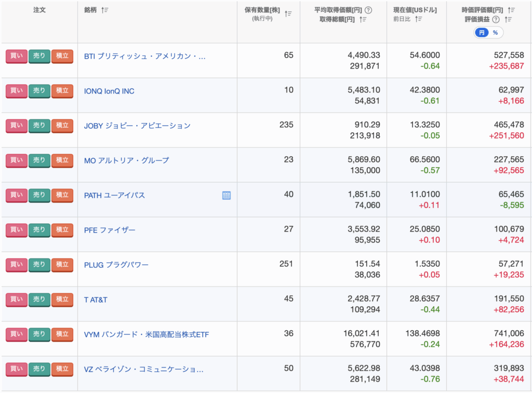Switch display to % toggle
The height and width of the screenshot is (393, 532).
point(495,33)
